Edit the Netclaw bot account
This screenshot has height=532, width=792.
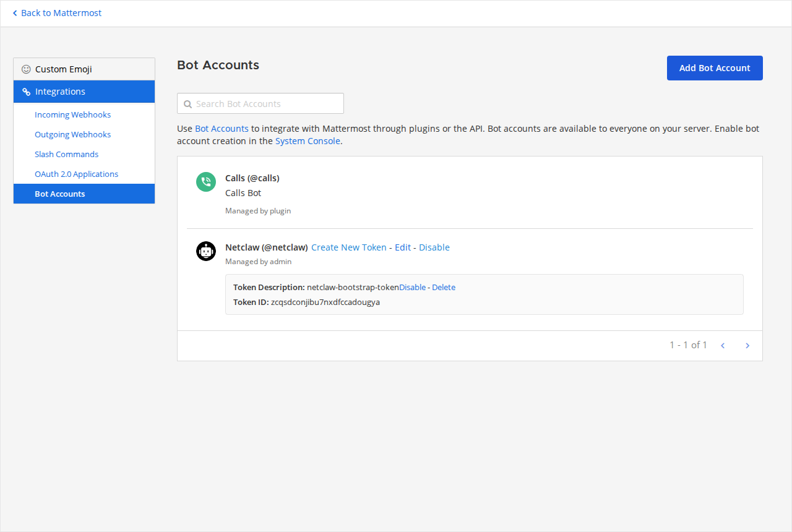[x=403, y=247]
